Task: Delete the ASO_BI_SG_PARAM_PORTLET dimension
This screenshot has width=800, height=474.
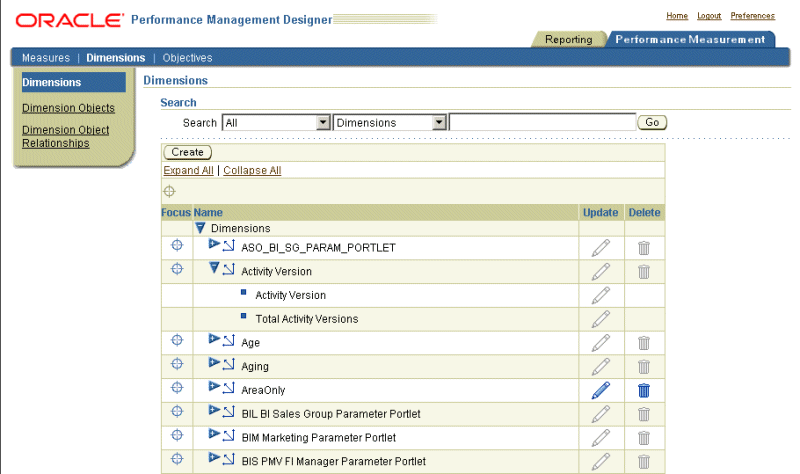Action: point(644,248)
